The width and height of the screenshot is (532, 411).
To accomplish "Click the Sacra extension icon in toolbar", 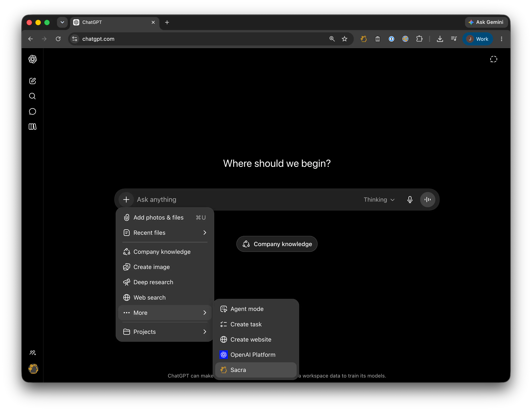I will pyautogui.click(x=364, y=39).
